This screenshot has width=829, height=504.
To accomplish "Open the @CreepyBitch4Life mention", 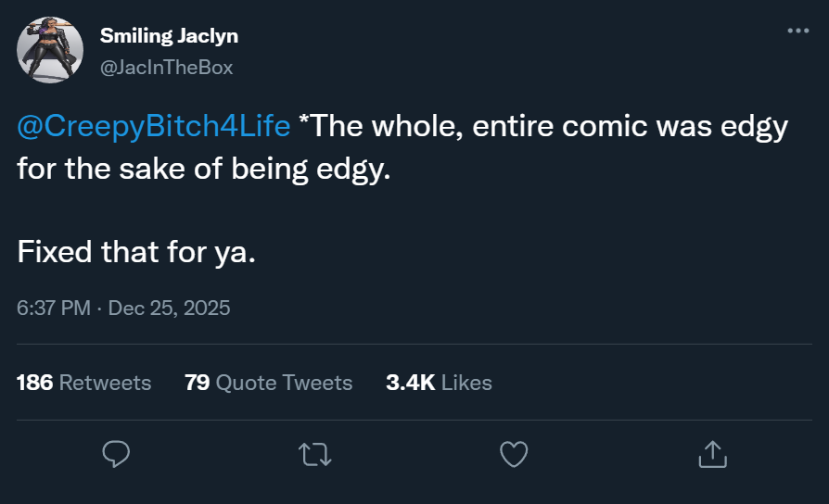I will (154, 127).
